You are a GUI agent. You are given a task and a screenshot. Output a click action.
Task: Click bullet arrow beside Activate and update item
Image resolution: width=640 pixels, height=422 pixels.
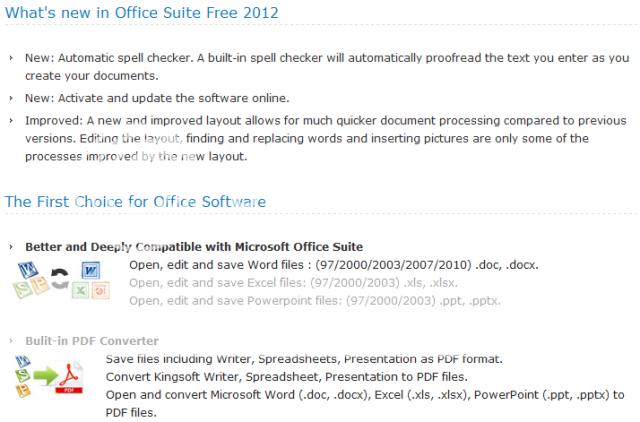click(x=11, y=98)
